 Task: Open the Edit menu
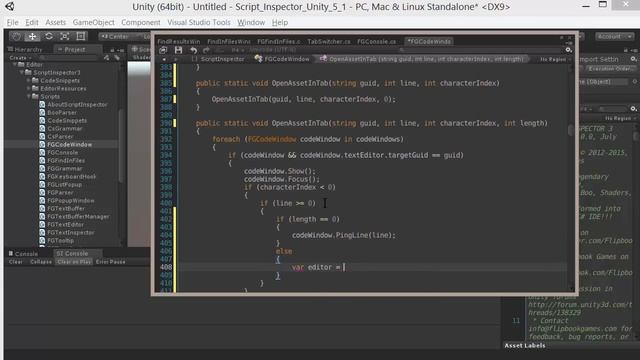pos(31,22)
